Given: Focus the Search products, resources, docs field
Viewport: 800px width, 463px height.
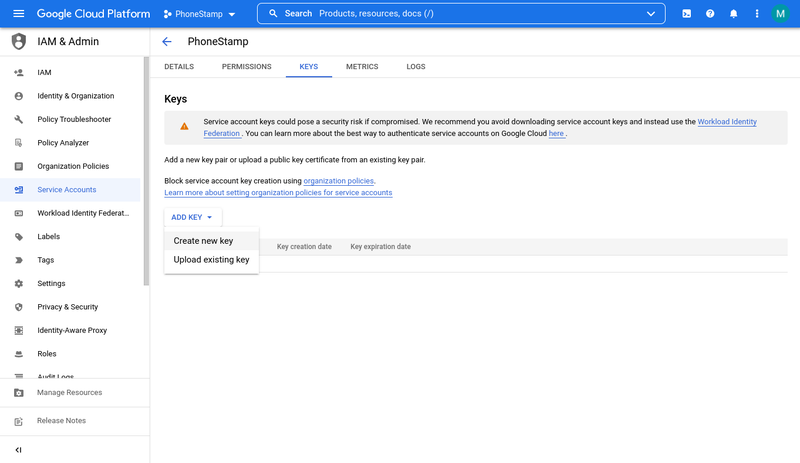Looking at the screenshot, I should (461, 14).
